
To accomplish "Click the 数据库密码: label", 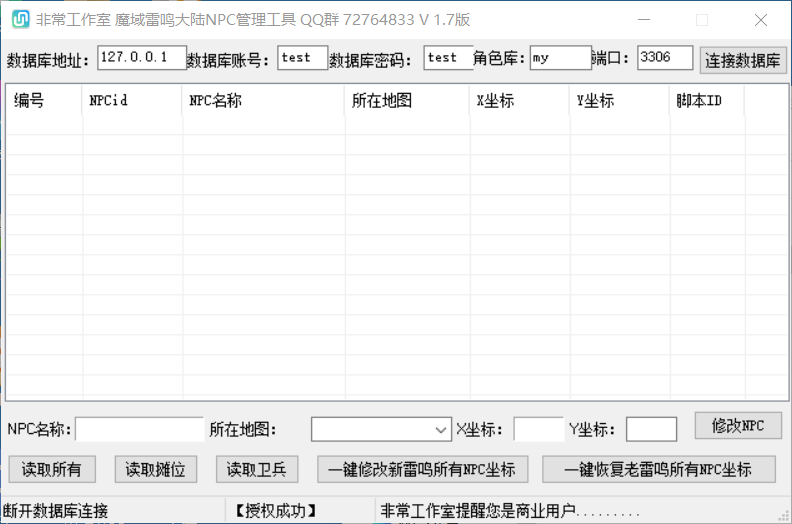I will click(371, 61).
